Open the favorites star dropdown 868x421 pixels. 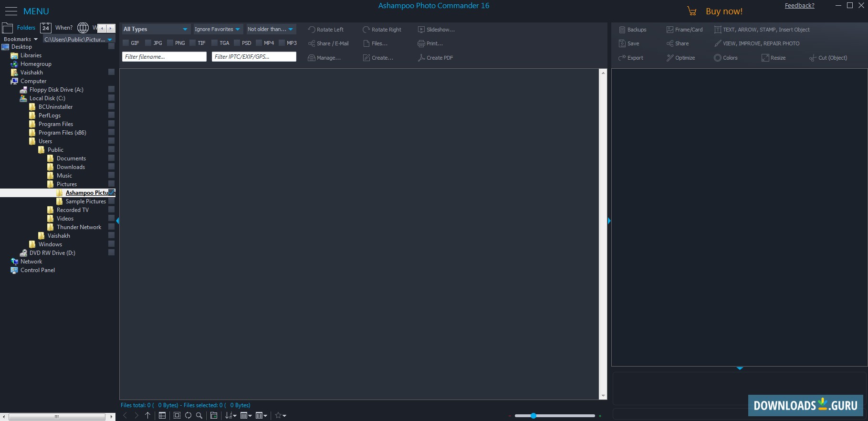(x=281, y=415)
